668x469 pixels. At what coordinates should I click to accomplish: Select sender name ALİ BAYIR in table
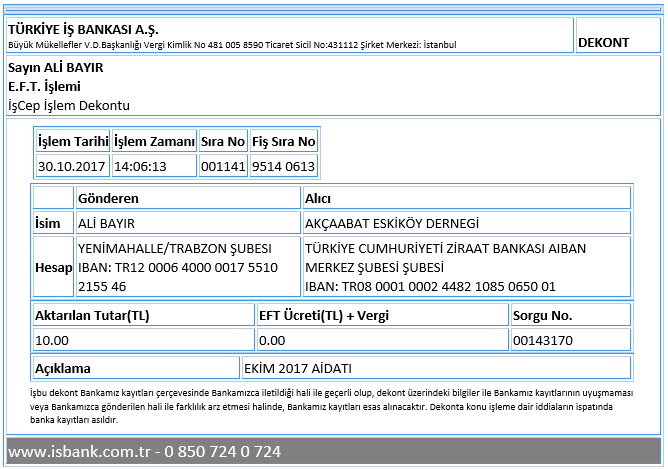tap(106, 223)
